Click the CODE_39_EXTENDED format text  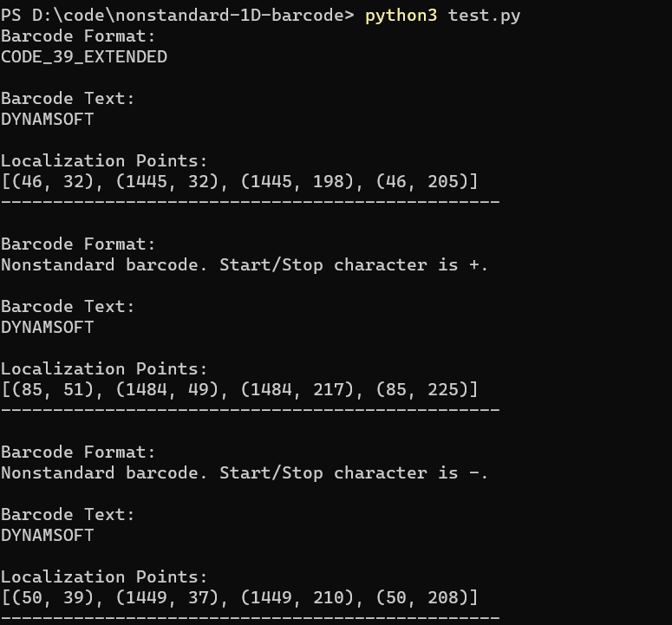click(84, 57)
